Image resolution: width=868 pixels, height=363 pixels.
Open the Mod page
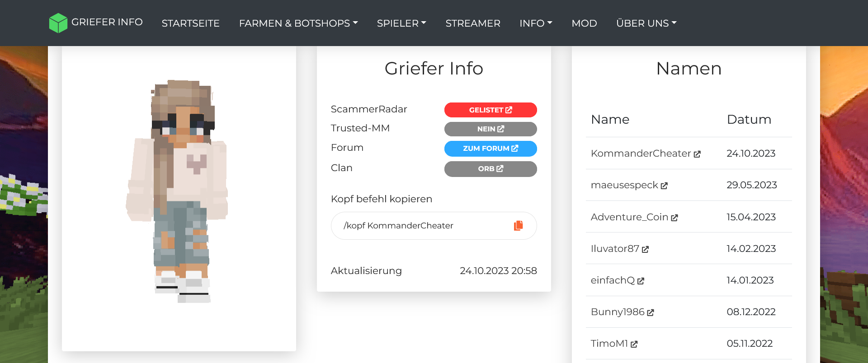coord(584,23)
